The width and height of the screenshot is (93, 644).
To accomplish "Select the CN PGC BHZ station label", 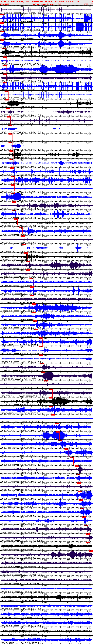I will point(22,13).
